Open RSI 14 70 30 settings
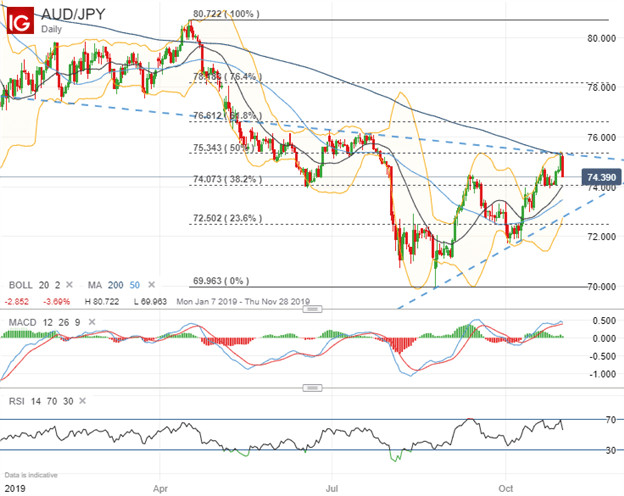This screenshot has width=624, height=496. coord(41,401)
